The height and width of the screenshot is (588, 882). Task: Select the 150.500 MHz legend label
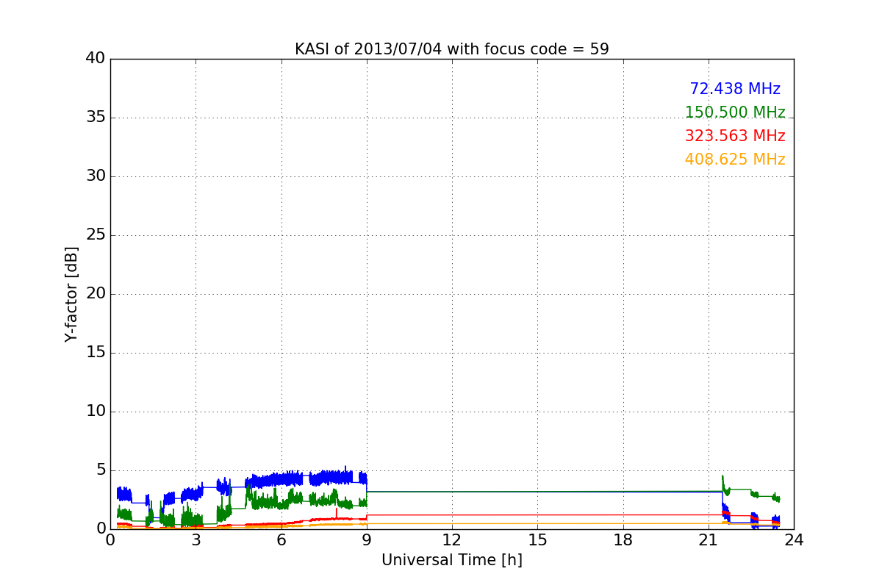[x=735, y=112]
